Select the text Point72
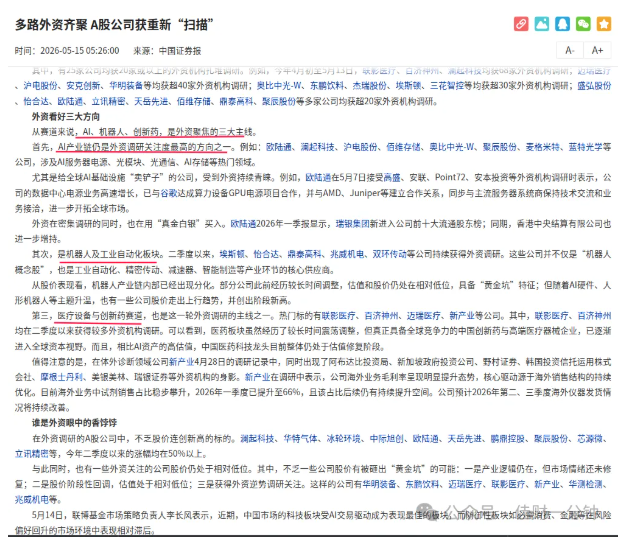This screenshot has height=540, width=627. [x=451, y=178]
